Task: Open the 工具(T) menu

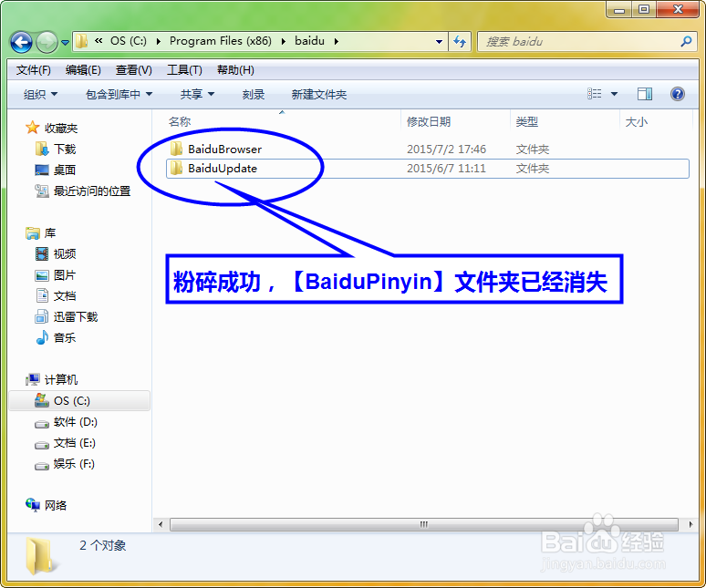Action: point(184,70)
